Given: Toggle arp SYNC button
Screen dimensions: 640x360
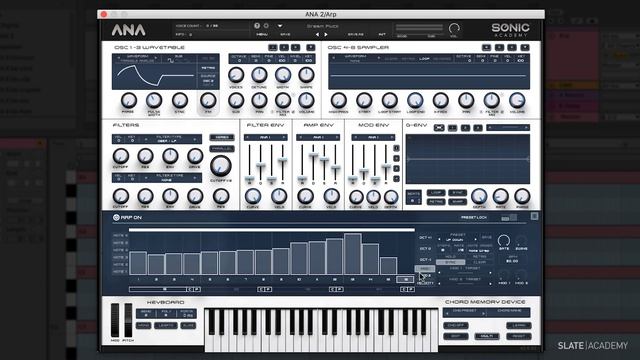Looking at the screenshot, I should (x=450, y=262).
